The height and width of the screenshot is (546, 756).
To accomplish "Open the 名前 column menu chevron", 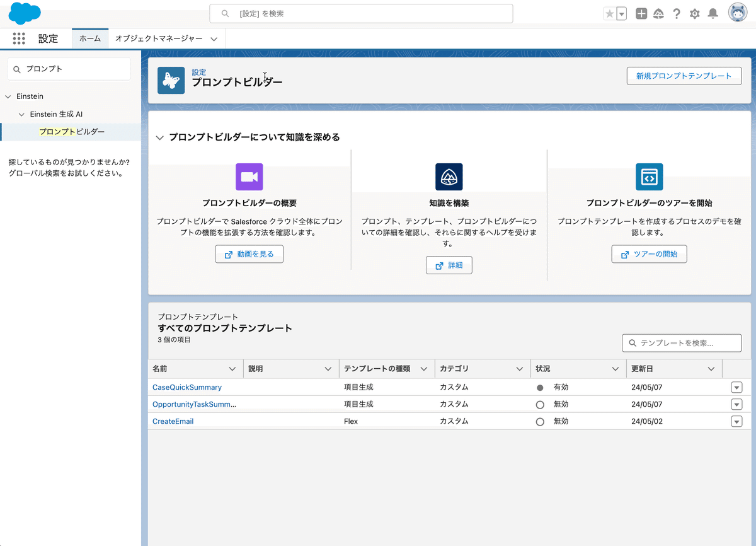I will 232,369.
